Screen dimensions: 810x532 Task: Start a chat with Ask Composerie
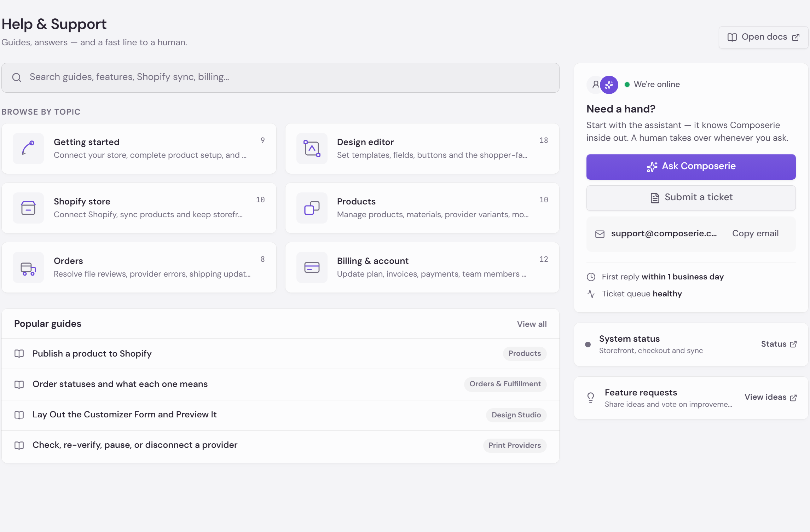click(691, 167)
